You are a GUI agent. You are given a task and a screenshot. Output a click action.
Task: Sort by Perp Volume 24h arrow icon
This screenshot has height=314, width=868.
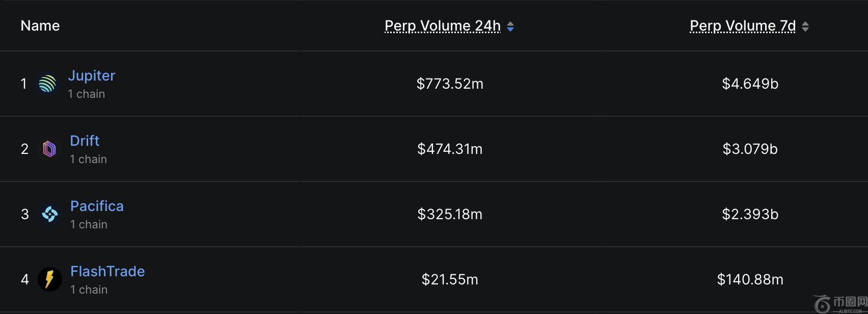[x=510, y=27]
